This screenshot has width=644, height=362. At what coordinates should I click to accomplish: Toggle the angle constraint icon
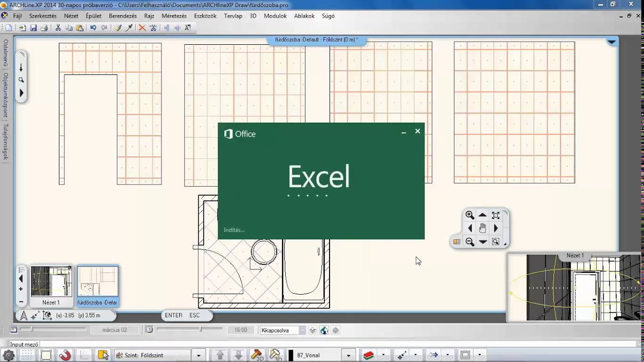(85, 355)
